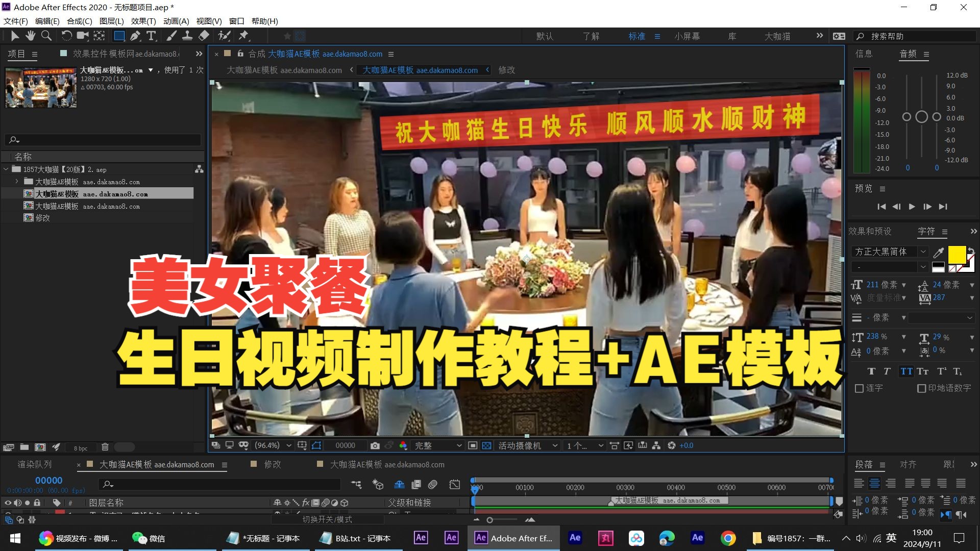Select the Rotation tool

(x=66, y=36)
